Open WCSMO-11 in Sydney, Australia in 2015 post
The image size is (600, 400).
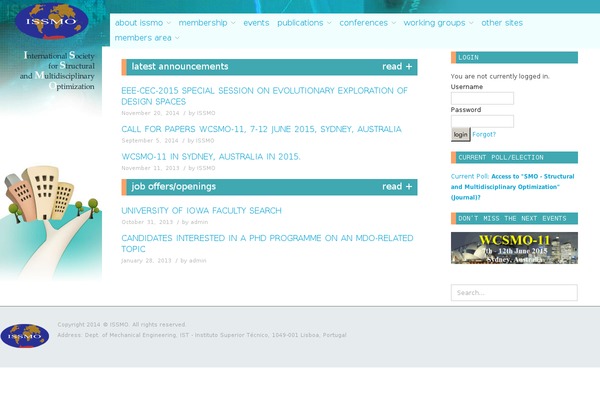tap(211, 157)
